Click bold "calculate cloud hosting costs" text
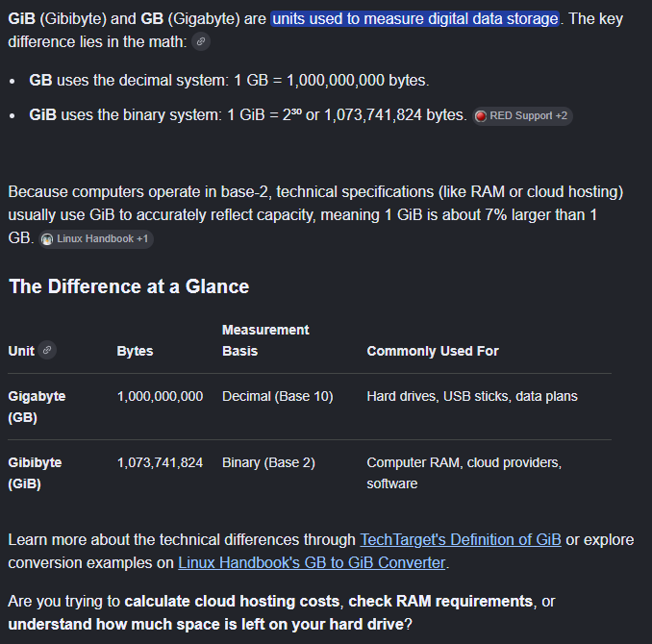The image size is (652, 644). (232, 601)
